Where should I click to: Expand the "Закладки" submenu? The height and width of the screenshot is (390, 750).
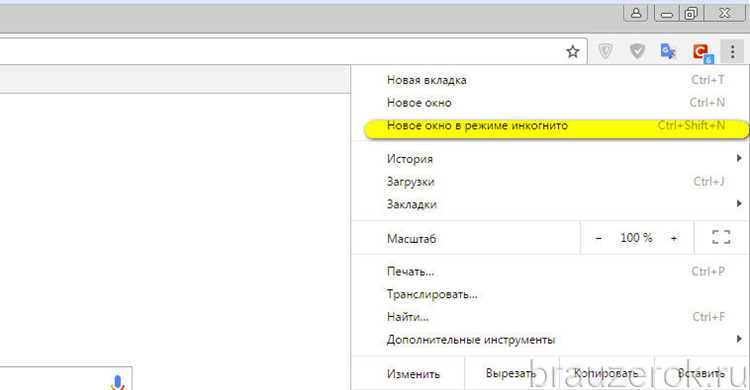tap(550, 204)
